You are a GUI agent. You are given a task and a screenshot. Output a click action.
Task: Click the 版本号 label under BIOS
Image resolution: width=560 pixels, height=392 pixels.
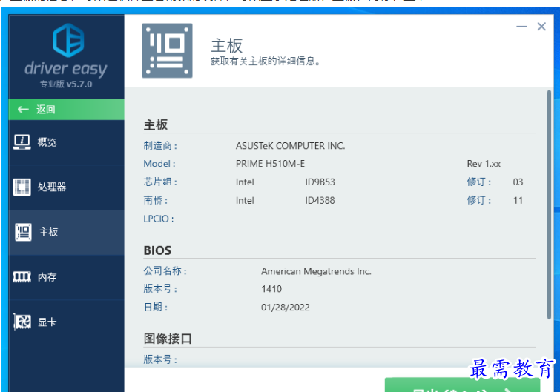pyautogui.click(x=160, y=288)
